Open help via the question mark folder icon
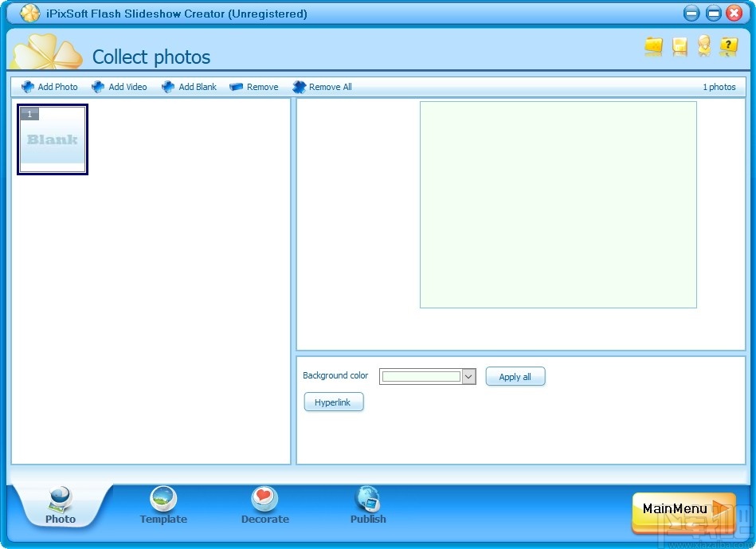The width and height of the screenshot is (756, 549). (x=728, y=47)
